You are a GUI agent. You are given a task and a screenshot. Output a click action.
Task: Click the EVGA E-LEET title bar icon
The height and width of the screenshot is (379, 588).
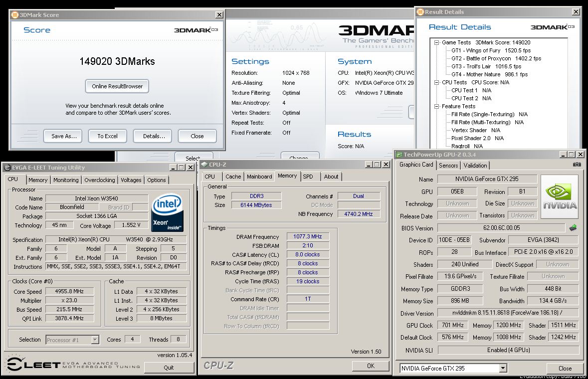7,168
